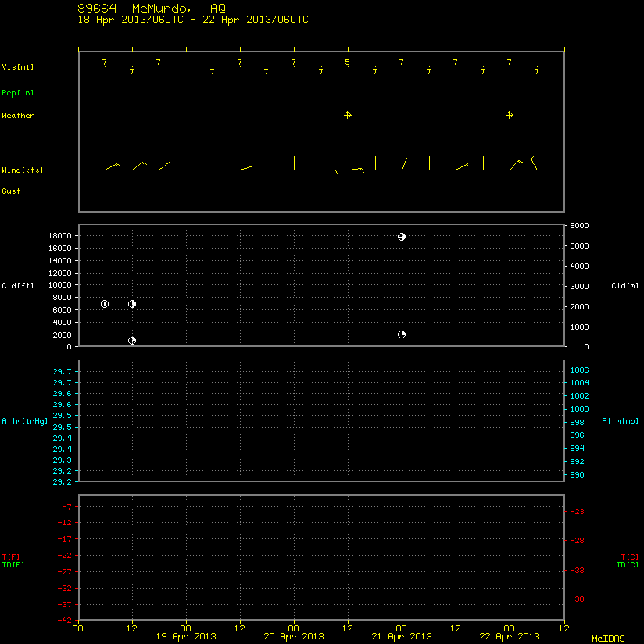Click the last snow weather symbol
The image size is (644, 644).
[510, 115]
